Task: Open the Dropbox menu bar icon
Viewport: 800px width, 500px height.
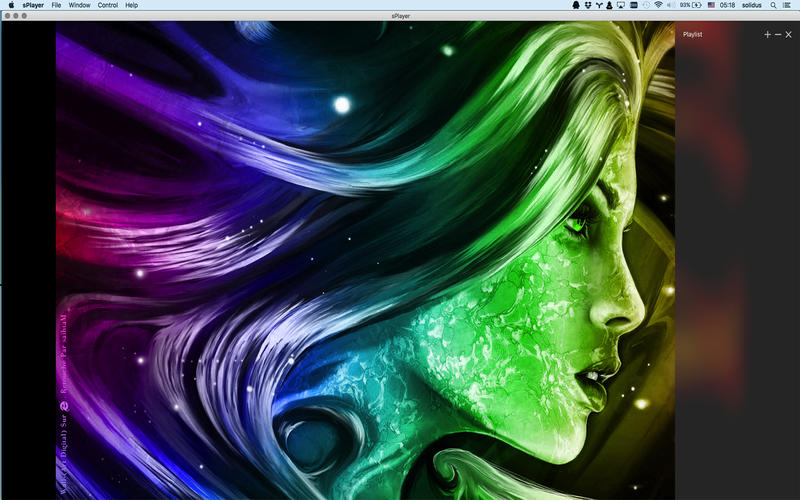Action: click(x=588, y=5)
